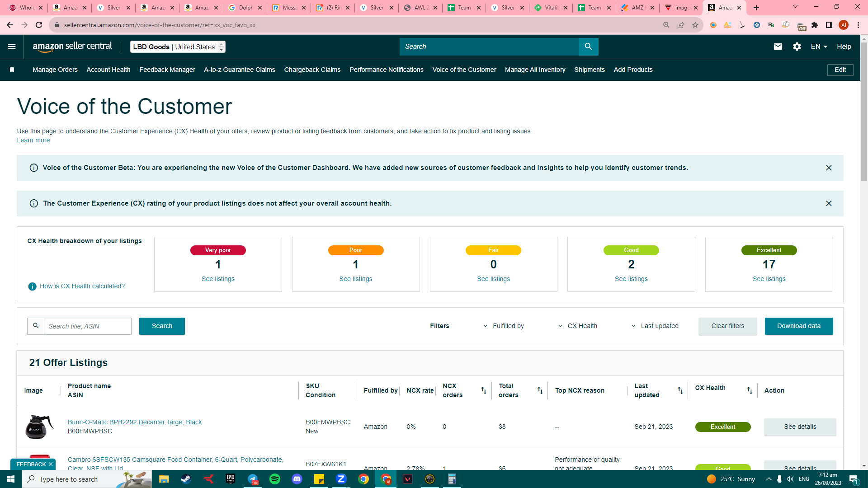
Task: Open Epic Games launcher from taskbar
Action: [x=230, y=479]
